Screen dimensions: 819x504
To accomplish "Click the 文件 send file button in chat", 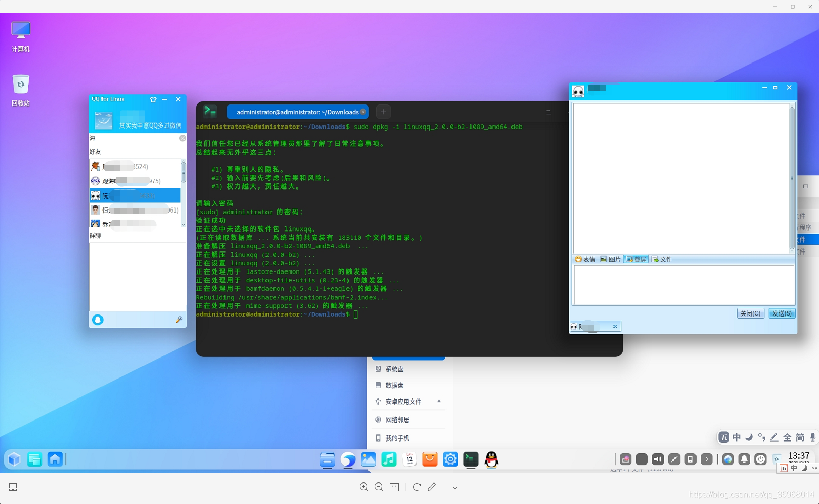I will [662, 259].
